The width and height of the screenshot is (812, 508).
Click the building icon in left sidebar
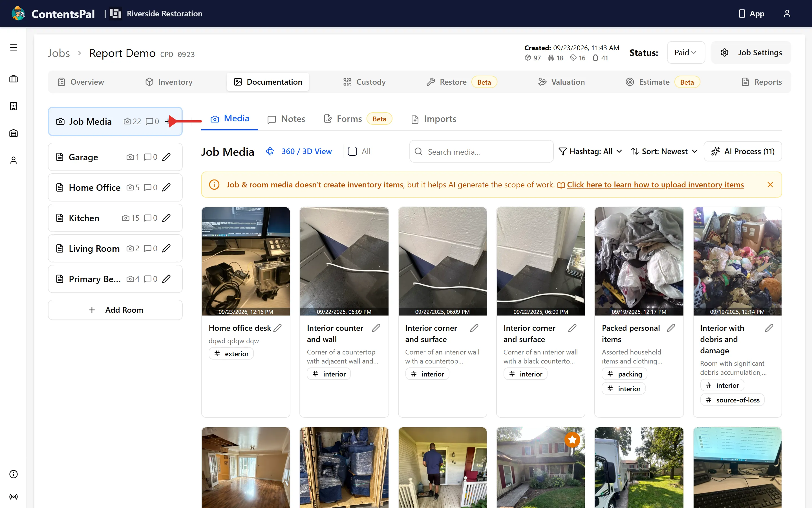14,106
